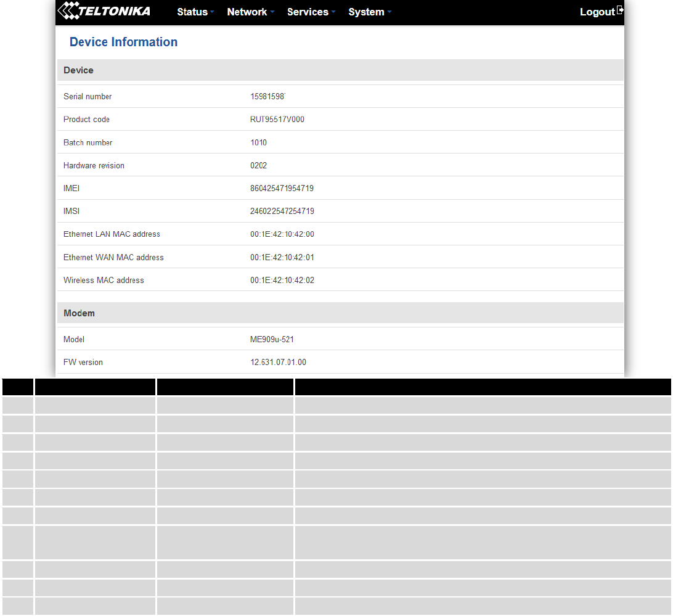The image size is (673, 616).
Task: Select serial number value 15981598
Action: 268,96
